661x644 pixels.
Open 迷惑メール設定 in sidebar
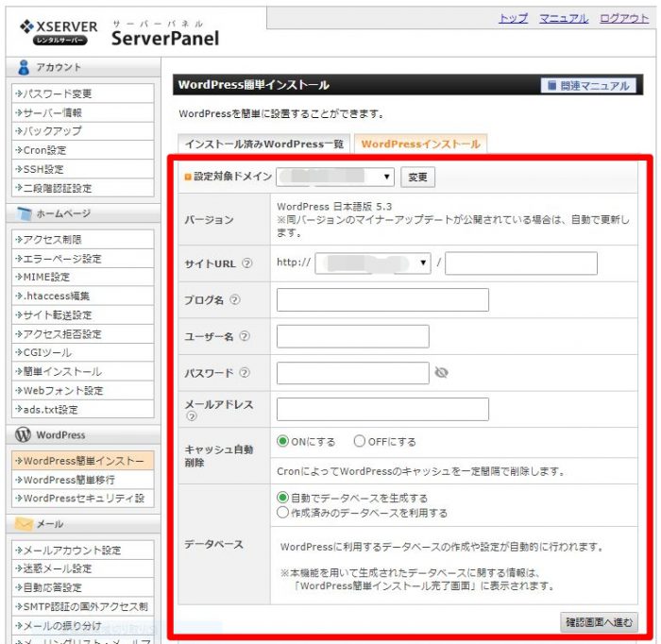pos(83,568)
